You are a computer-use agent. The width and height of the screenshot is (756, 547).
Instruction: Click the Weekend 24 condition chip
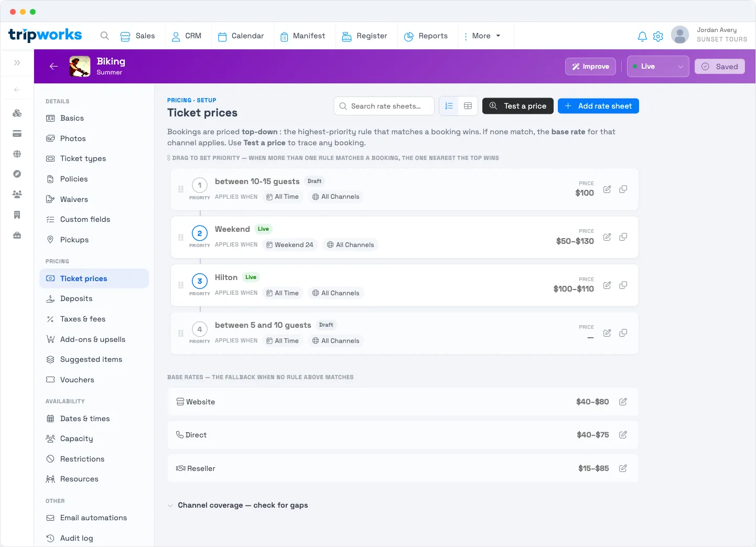pyautogui.click(x=290, y=245)
